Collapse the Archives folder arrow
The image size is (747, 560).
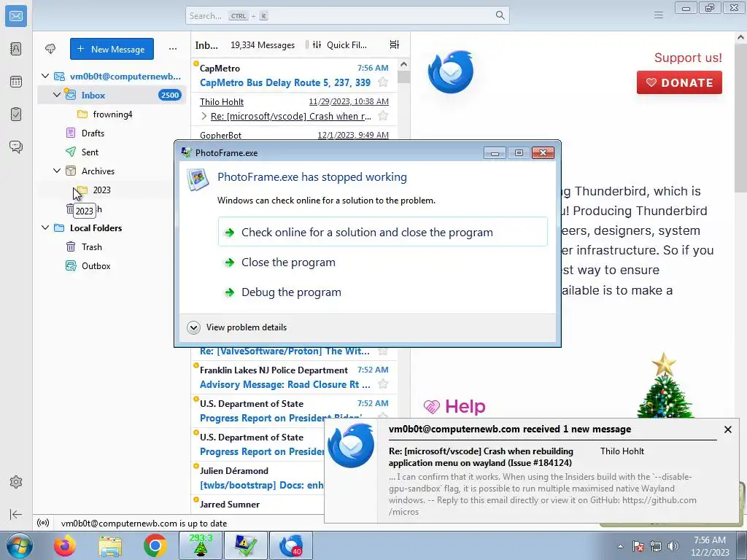57,171
